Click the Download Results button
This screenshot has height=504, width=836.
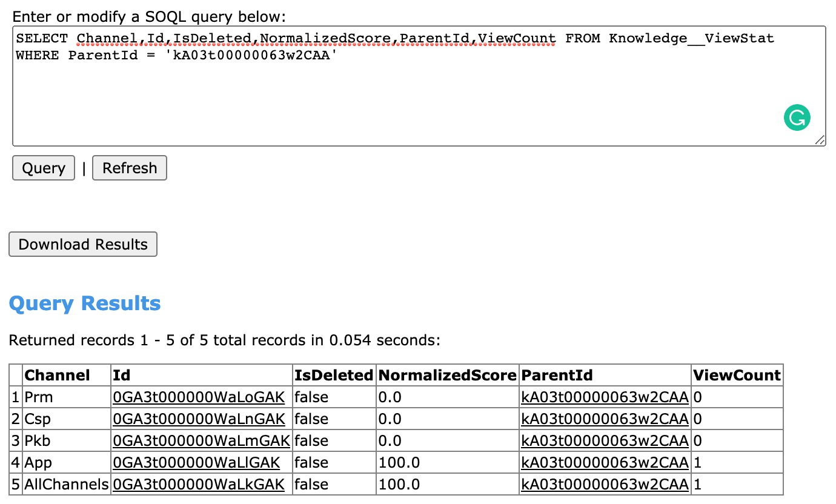[82, 244]
